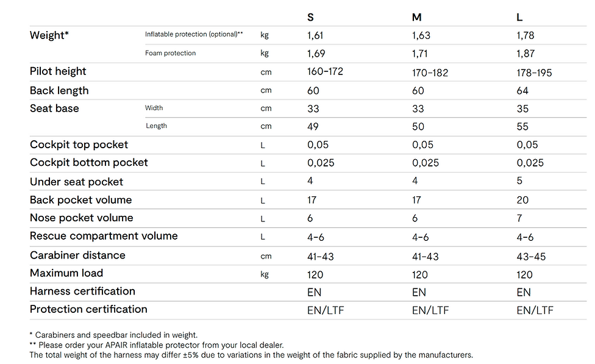Screen dimensions: 595x364
Task: Click the size L seat length value 55
Action: [522, 127]
